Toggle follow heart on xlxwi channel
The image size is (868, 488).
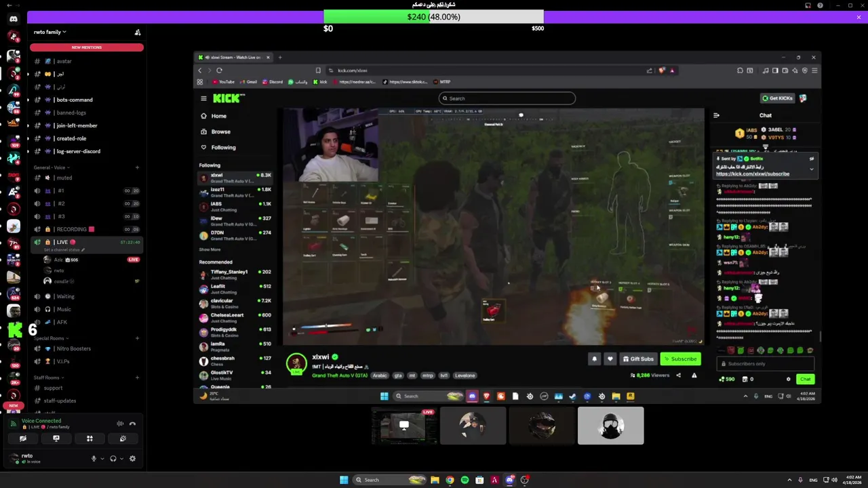(x=610, y=359)
